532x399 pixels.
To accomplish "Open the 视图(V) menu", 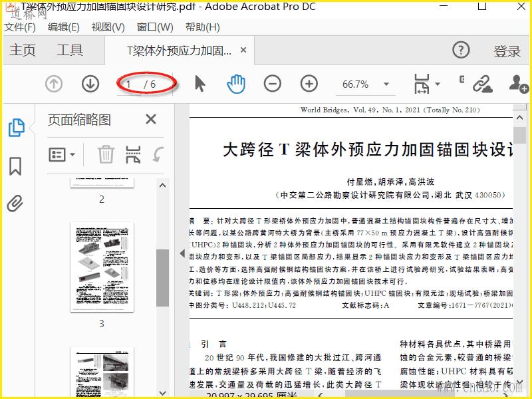I will 108,27.
